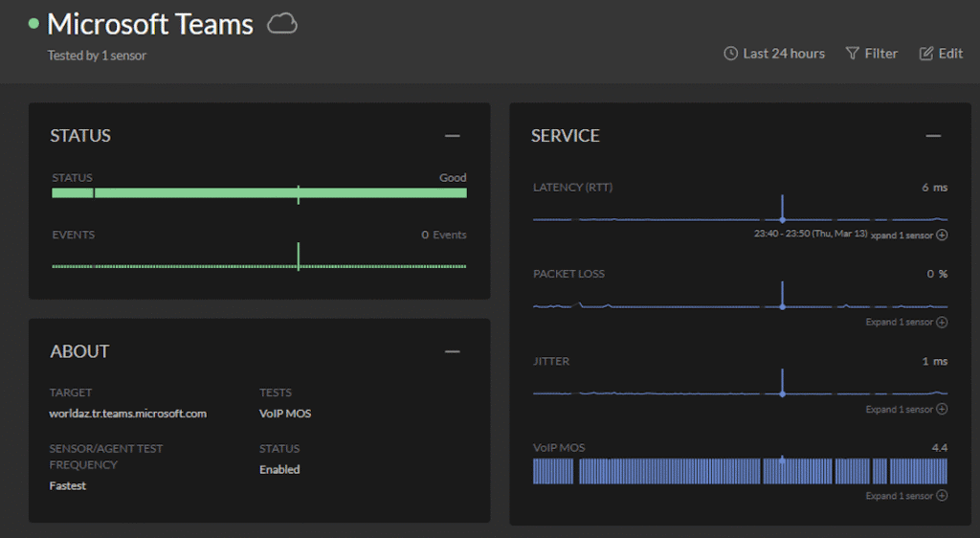Click the 4.4 VoIP MOS score
Image resolution: width=980 pixels, height=538 pixels.
pyautogui.click(x=940, y=447)
